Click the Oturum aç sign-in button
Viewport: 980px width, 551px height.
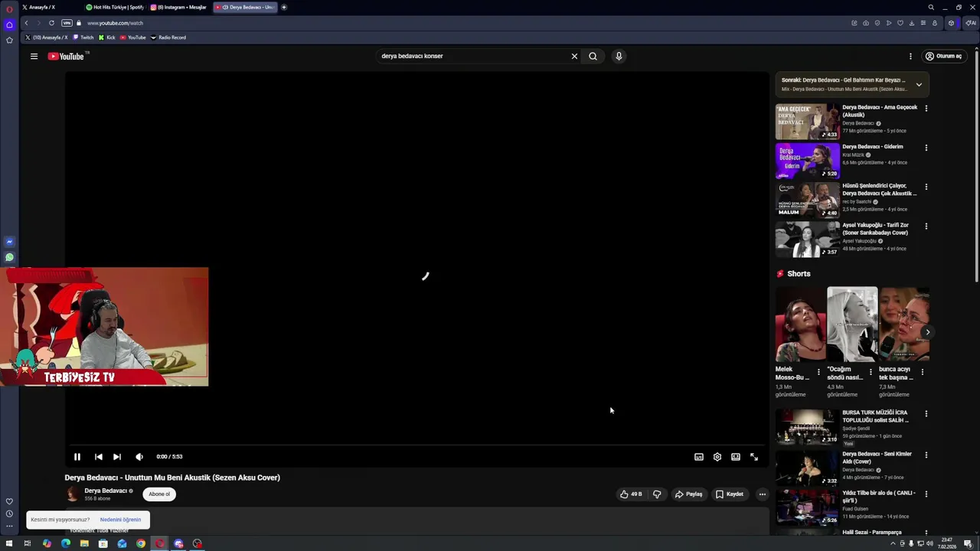point(943,56)
